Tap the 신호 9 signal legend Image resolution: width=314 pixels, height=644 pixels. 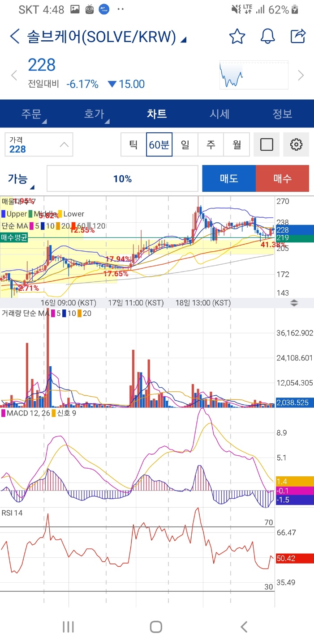(x=64, y=413)
